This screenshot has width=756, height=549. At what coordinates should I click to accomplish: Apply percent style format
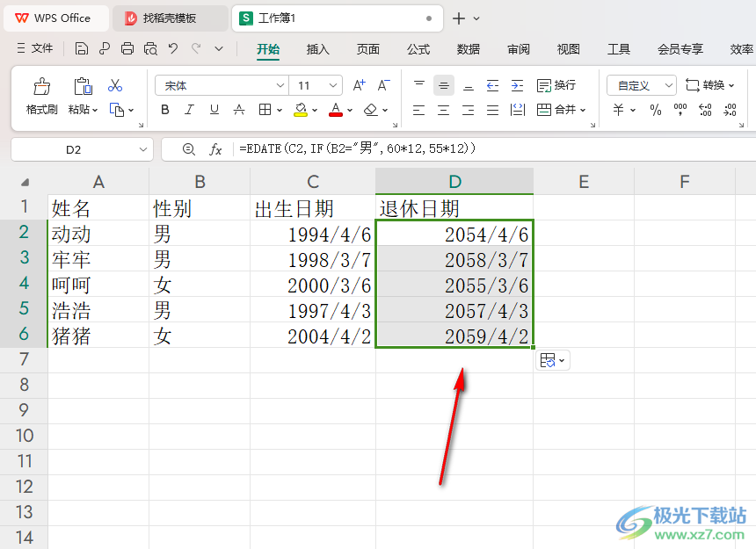pyautogui.click(x=656, y=111)
